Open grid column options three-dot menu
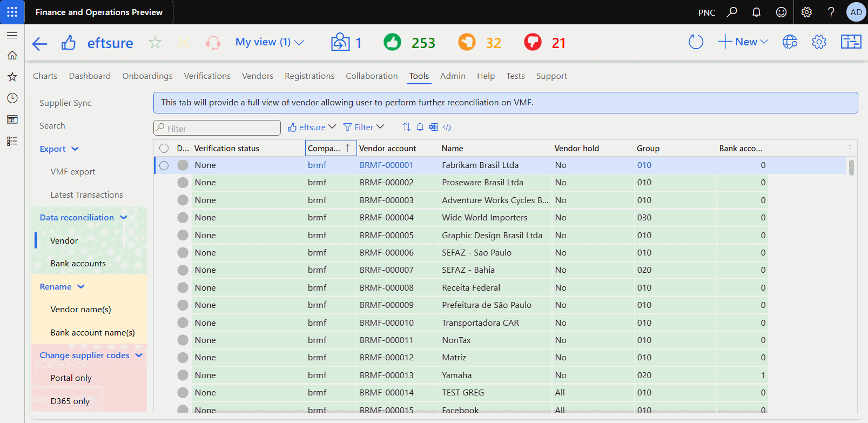868x423 pixels. (850, 148)
